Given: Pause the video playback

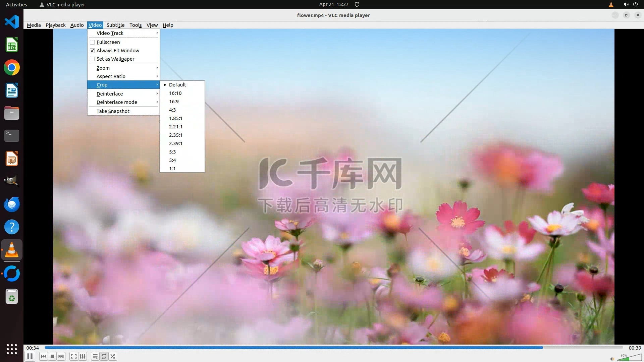Looking at the screenshot, I should pos(30,356).
